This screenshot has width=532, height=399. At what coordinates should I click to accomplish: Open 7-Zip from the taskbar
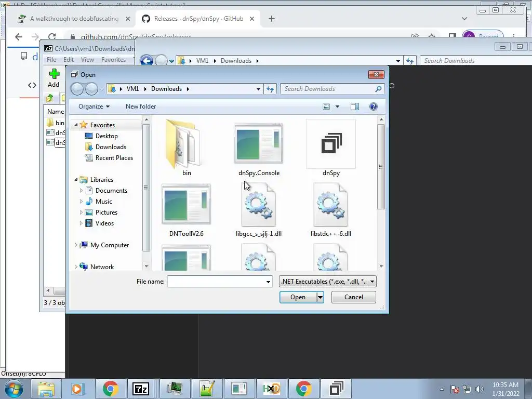[x=140, y=389]
